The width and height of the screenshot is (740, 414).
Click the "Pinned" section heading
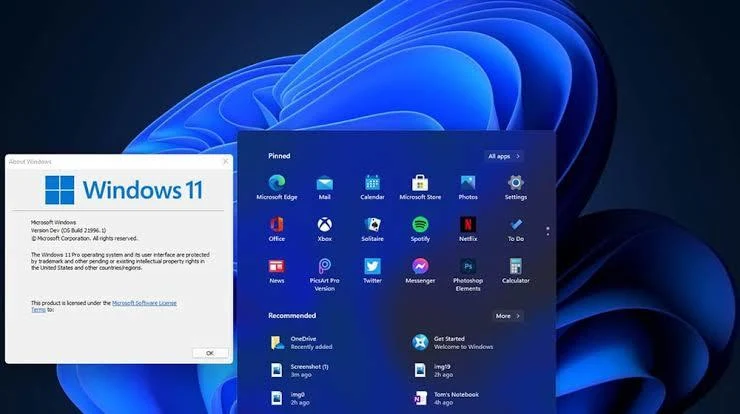279,156
